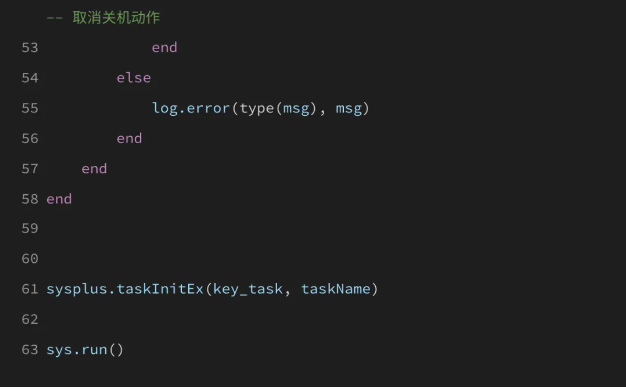The height and width of the screenshot is (389, 626).
Task: Click the end keyword on line 58
Action: point(59,199)
